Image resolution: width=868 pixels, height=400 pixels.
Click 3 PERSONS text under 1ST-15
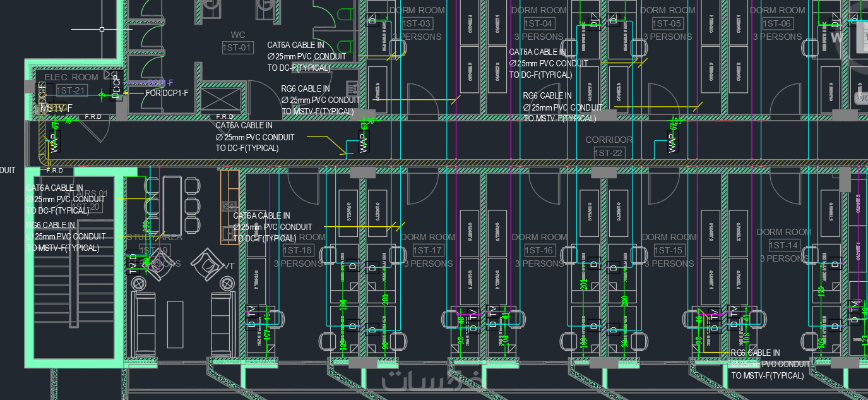(x=669, y=264)
